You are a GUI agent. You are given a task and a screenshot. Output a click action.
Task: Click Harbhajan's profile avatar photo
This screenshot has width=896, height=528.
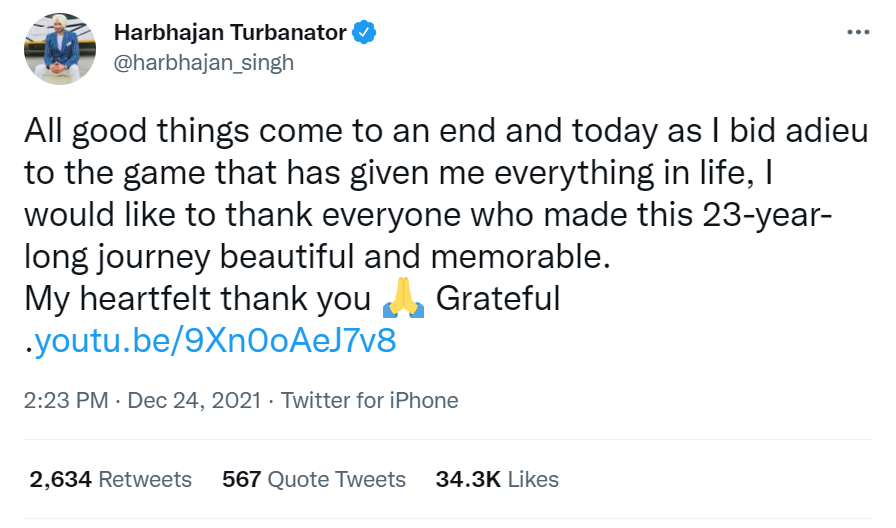coord(55,47)
